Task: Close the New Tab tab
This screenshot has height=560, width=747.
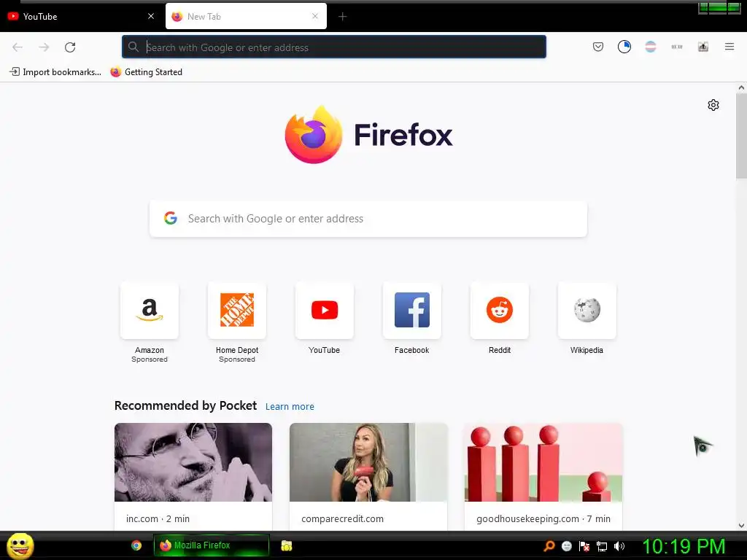Action: (x=315, y=16)
